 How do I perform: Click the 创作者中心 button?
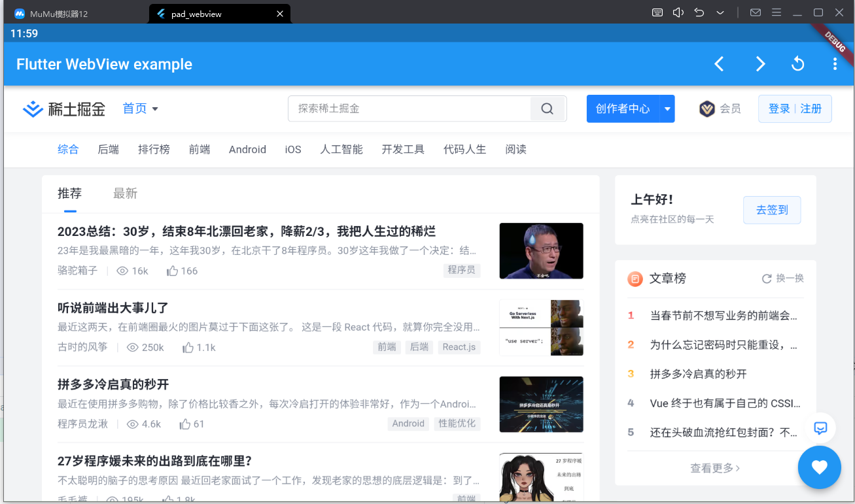point(623,109)
